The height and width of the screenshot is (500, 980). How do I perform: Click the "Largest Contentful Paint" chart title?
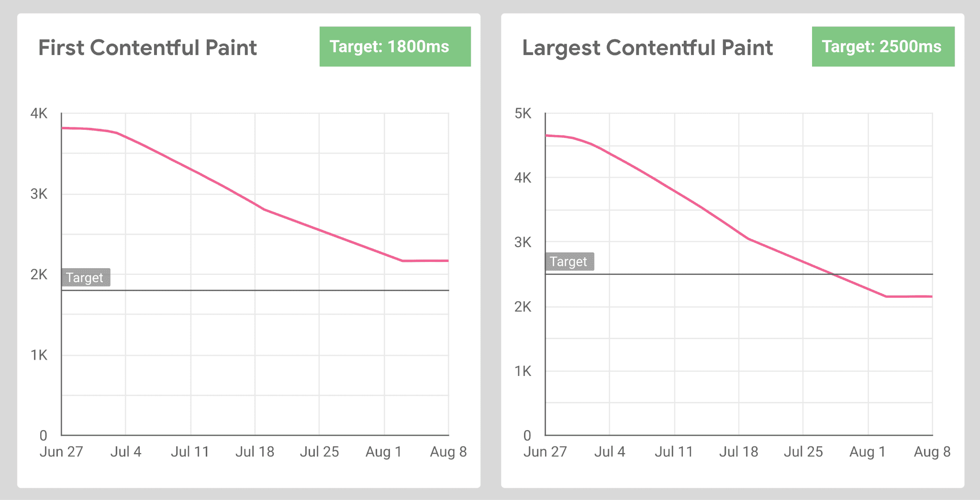point(647,48)
